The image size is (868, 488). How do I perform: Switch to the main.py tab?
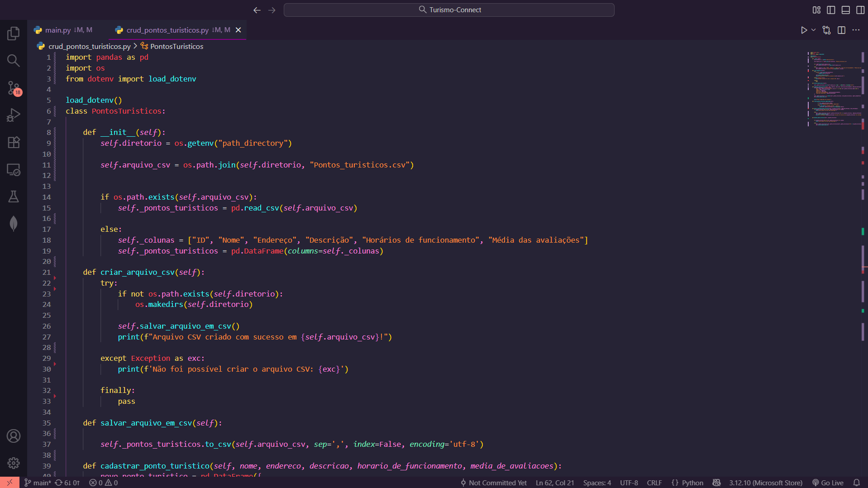58,30
